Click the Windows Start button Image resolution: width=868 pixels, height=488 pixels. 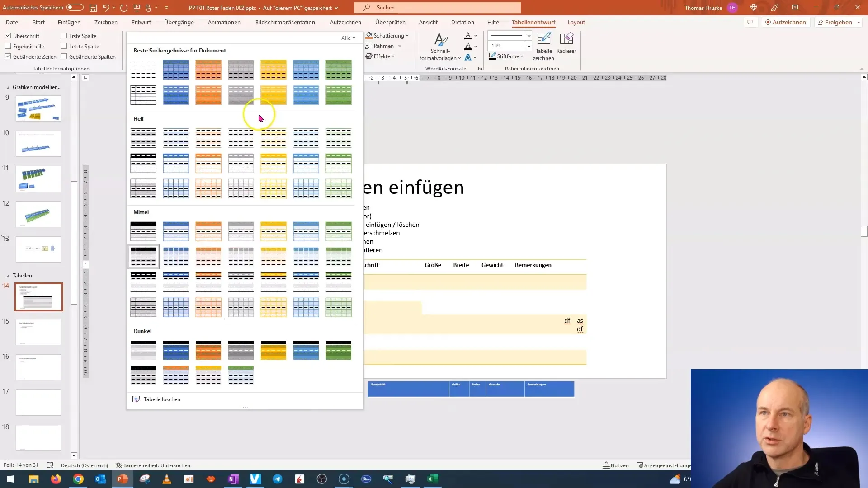(x=11, y=479)
